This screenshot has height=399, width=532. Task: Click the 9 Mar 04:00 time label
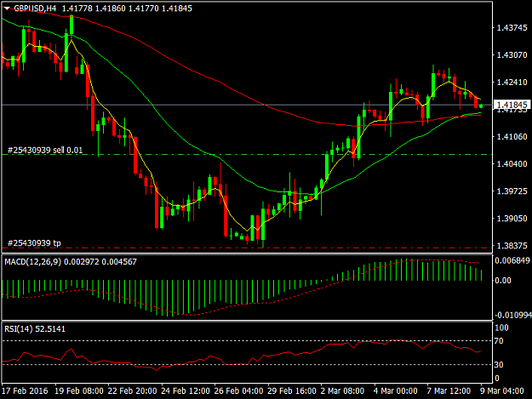pos(502,390)
